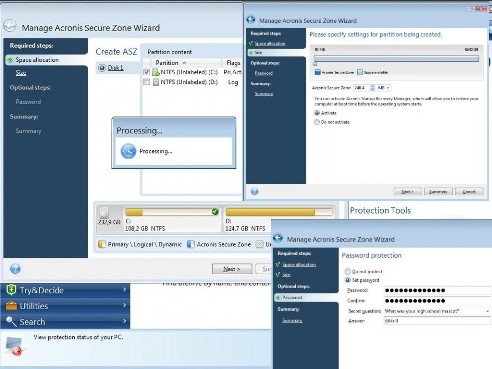Select the Do not activate radio button
This screenshot has height=369, width=492.
(x=317, y=122)
